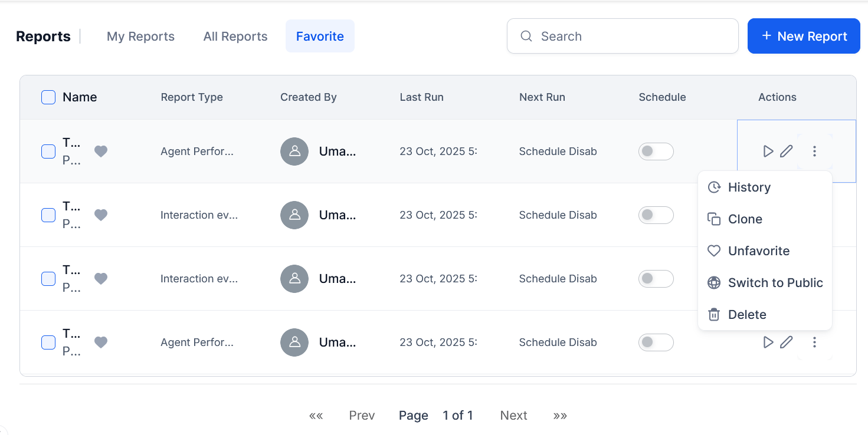Open three-dot actions menu in first row
This screenshot has height=435, width=868.
tap(814, 151)
